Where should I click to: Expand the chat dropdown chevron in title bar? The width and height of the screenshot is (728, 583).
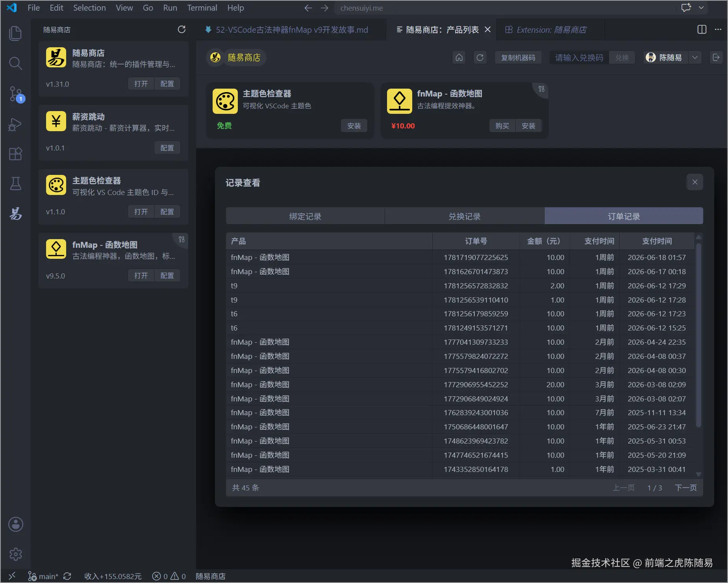[701, 8]
